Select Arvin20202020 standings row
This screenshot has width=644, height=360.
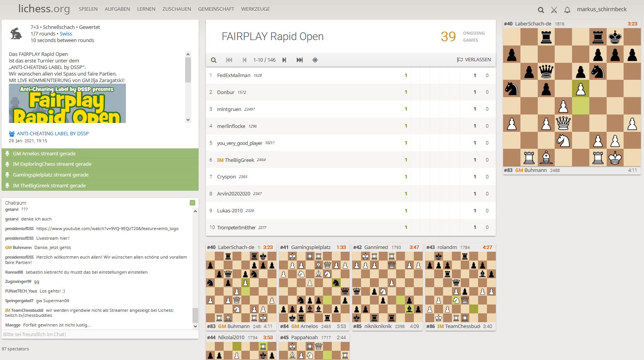351,194
